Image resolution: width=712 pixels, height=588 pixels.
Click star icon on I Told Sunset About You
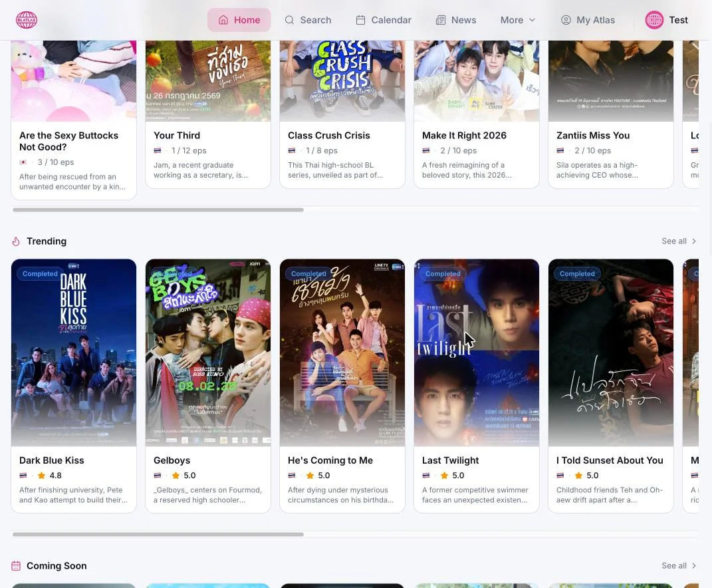(x=578, y=476)
